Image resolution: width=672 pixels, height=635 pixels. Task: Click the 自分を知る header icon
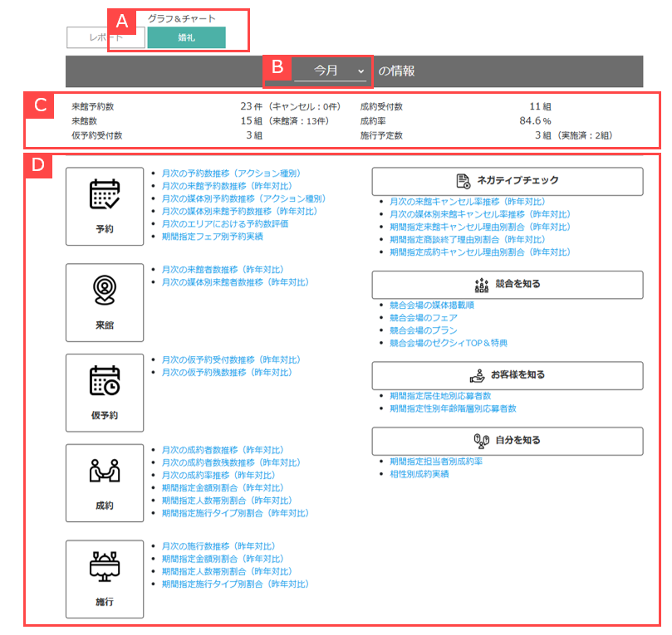click(479, 440)
